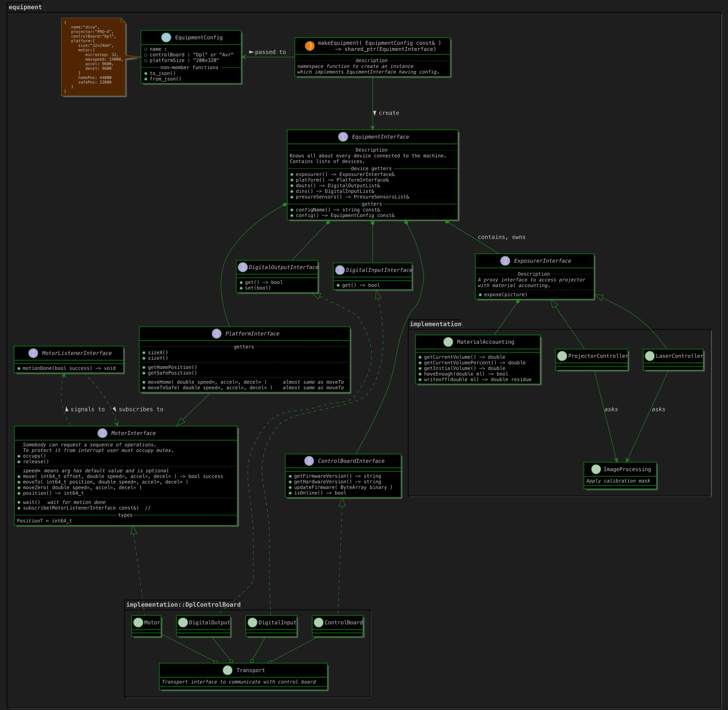Screen dimensions: 728x710
Task: Click the orange makeEquipment function icon
Action: 309,46
